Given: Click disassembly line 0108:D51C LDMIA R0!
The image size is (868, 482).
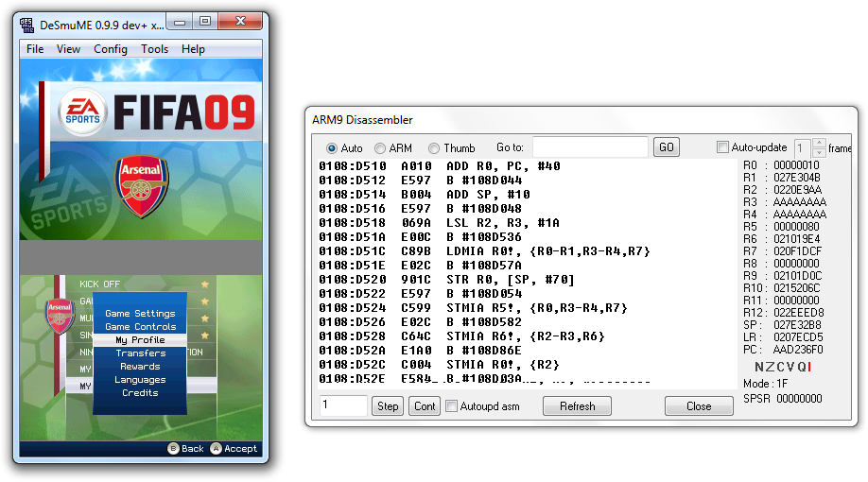Looking at the screenshot, I should coord(484,251).
